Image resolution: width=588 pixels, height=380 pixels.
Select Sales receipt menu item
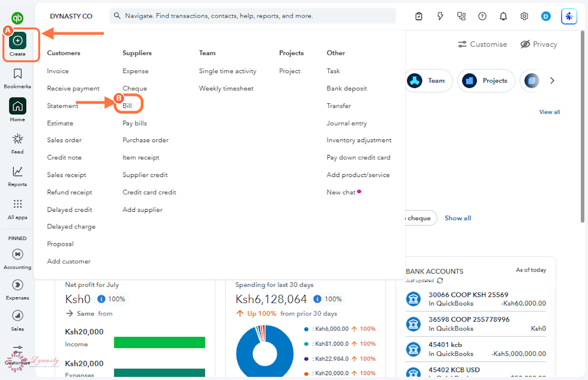[67, 175]
